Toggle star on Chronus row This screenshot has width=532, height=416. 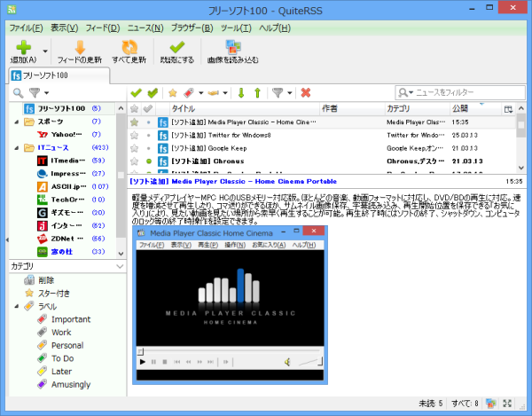coord(135,161)
